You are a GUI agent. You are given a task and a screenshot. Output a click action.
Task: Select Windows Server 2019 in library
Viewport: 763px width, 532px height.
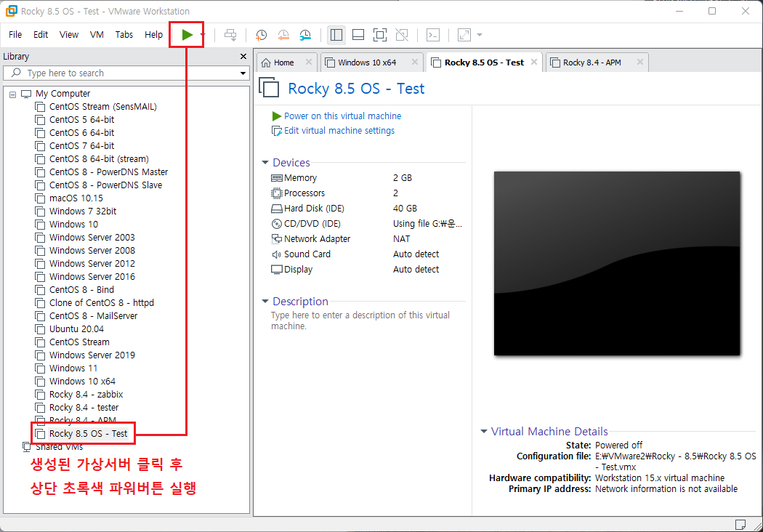pyautogui.click(x=92, y=355)
